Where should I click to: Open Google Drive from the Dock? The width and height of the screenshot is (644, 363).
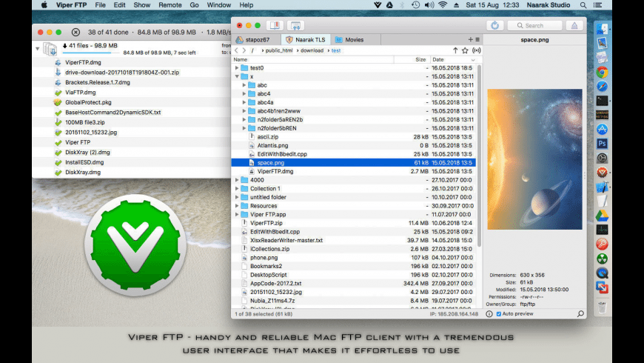(x=602, y=216)
